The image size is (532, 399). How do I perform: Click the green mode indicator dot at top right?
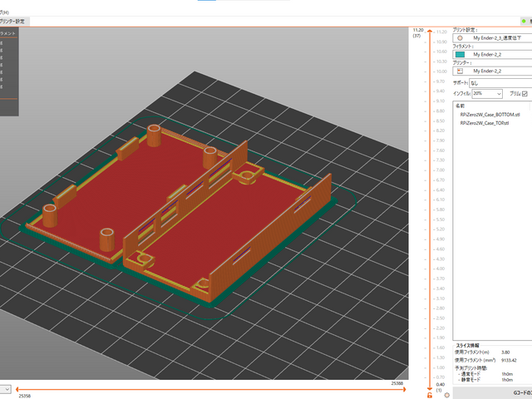(x=523, y=21)
